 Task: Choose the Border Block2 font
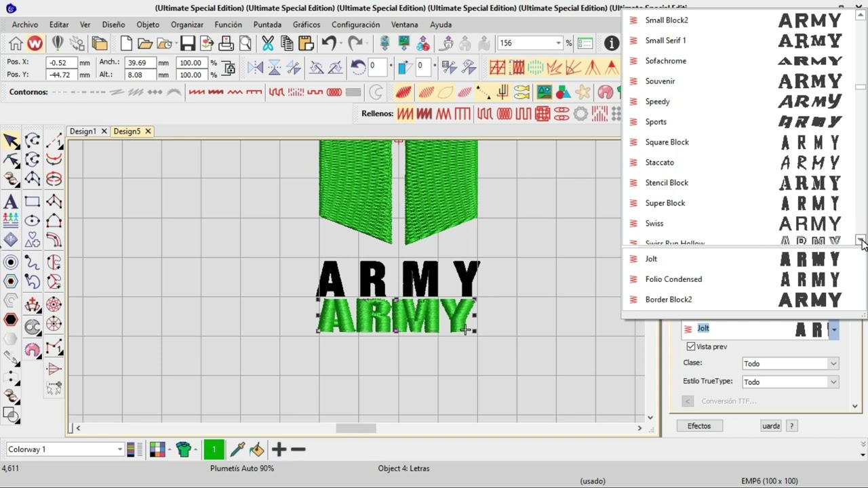[743, 300]
